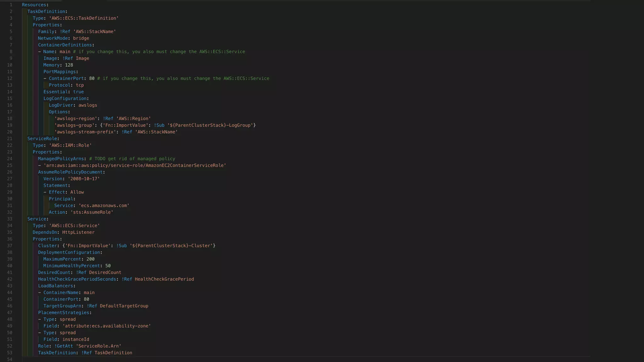644x362 pixels.
Task: Click the 'ecs.amazonaws.com' service string
Action: [104, 206]
